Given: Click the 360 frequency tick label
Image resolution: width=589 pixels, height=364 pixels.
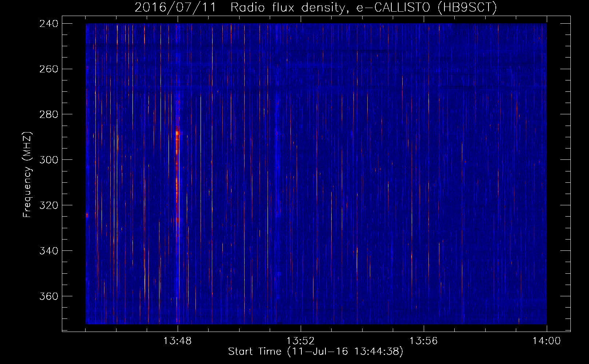Looking at the screenshot, I should (x=49, y=296).
